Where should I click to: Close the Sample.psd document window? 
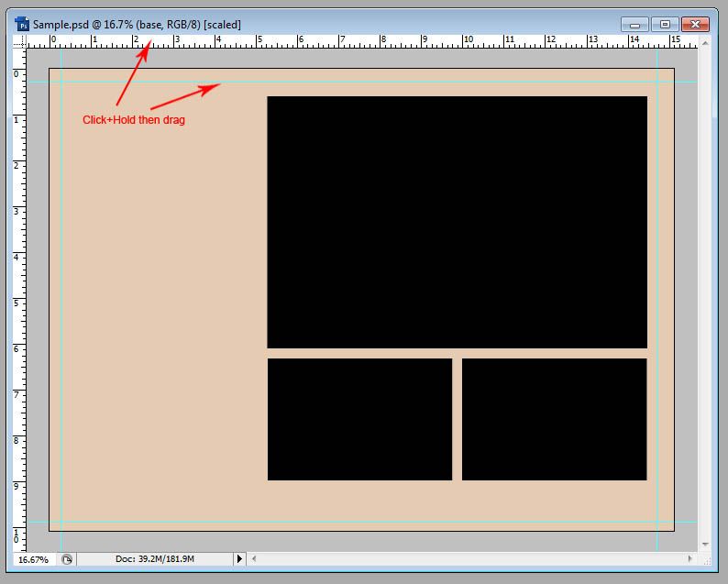(x=695, y=24)
